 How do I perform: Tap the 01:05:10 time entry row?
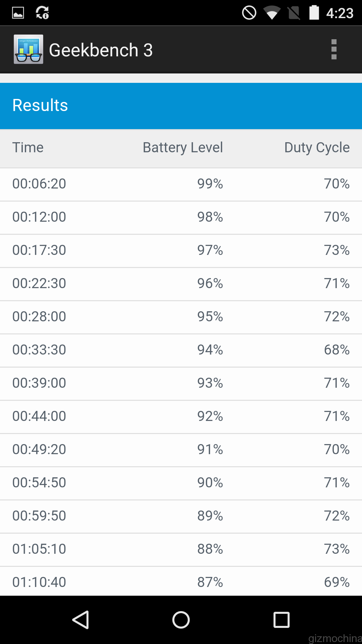coord(181,549)
